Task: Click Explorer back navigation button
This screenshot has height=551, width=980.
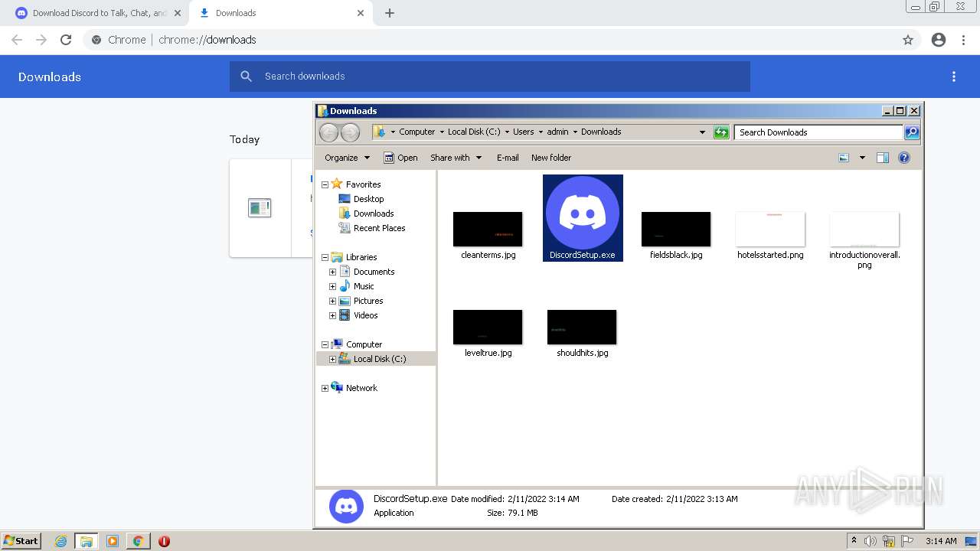Action: click(x=328, y=132)
